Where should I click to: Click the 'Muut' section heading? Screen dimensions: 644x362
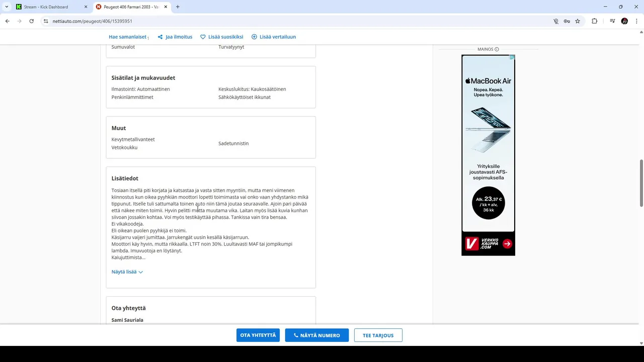pyautogui.click(x=119, y=128)
